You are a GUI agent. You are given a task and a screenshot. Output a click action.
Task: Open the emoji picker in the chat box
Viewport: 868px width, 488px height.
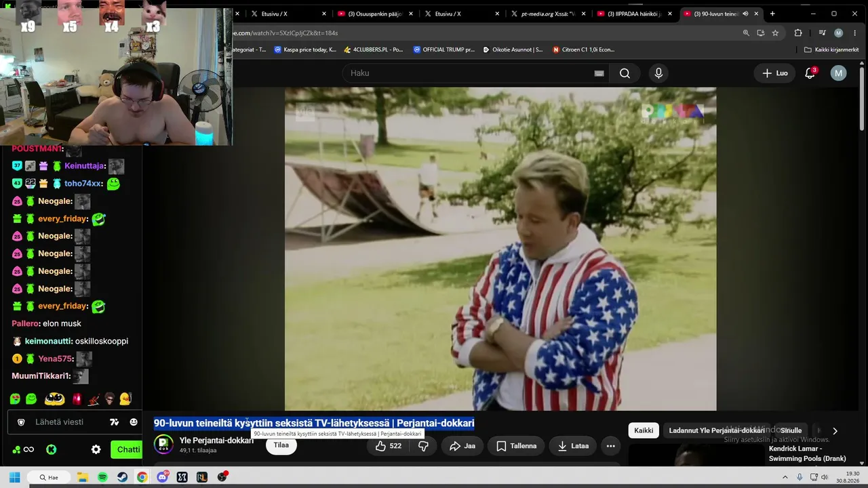(x=134, y=422)
